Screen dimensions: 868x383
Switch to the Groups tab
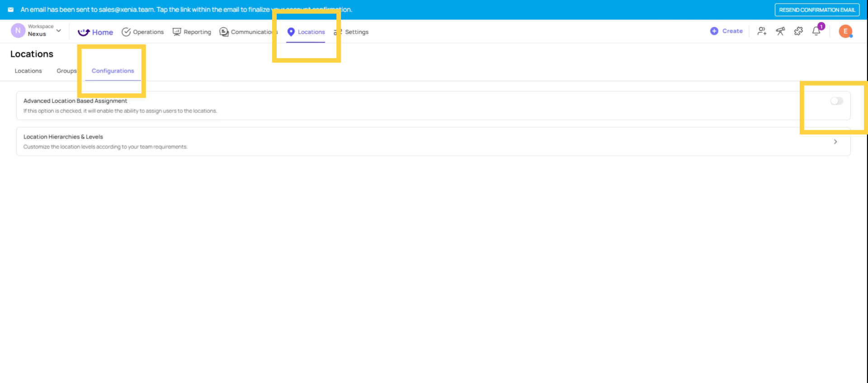66,71
